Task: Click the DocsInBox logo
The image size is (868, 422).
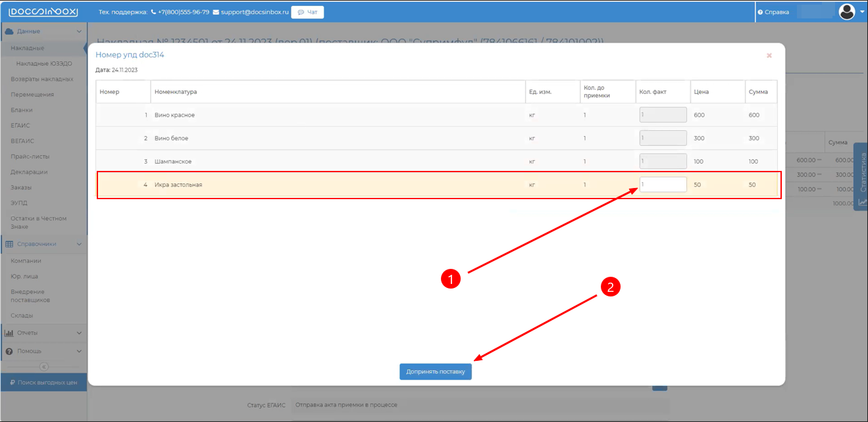Action: pyautogui.click(x=43, y=12)
